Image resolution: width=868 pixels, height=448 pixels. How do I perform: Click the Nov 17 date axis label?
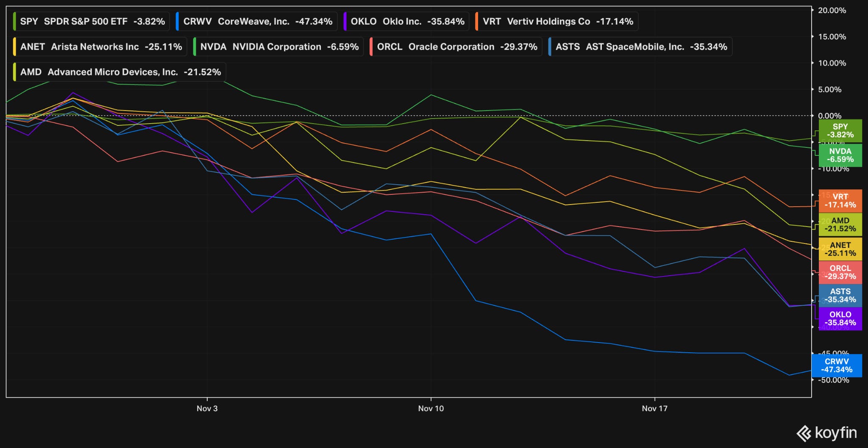pos(654,408)
